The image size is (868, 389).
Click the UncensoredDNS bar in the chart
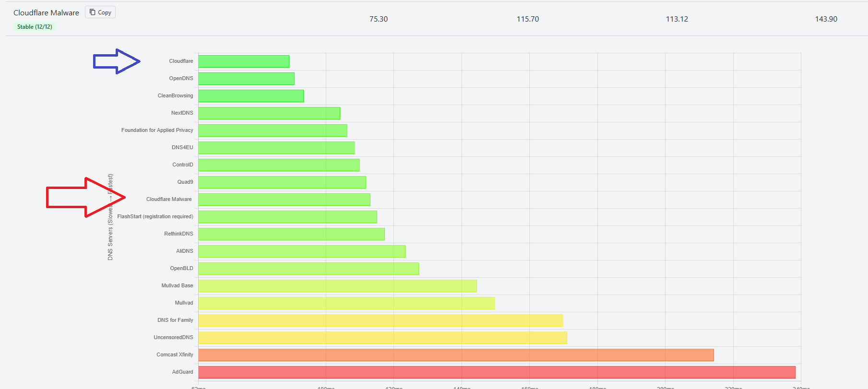(x=383, y=338)
